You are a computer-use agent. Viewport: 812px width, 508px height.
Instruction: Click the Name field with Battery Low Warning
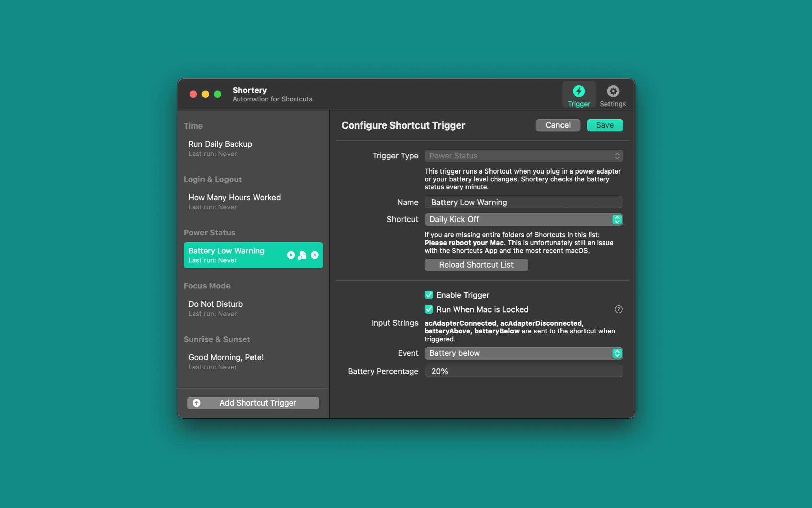tap(523, 202)
